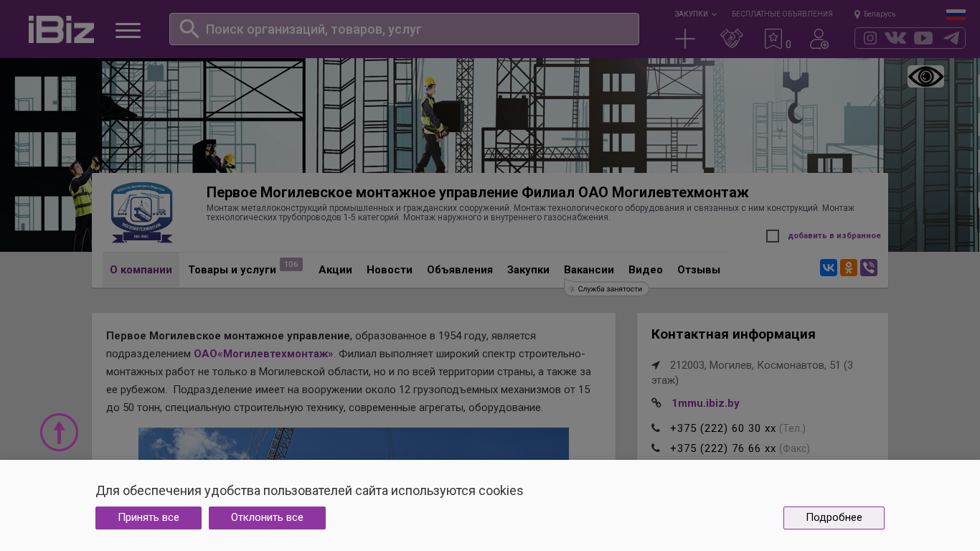Click the 'Подробнее' cookies button
980x551 pixels.
(x=834, y=518)
